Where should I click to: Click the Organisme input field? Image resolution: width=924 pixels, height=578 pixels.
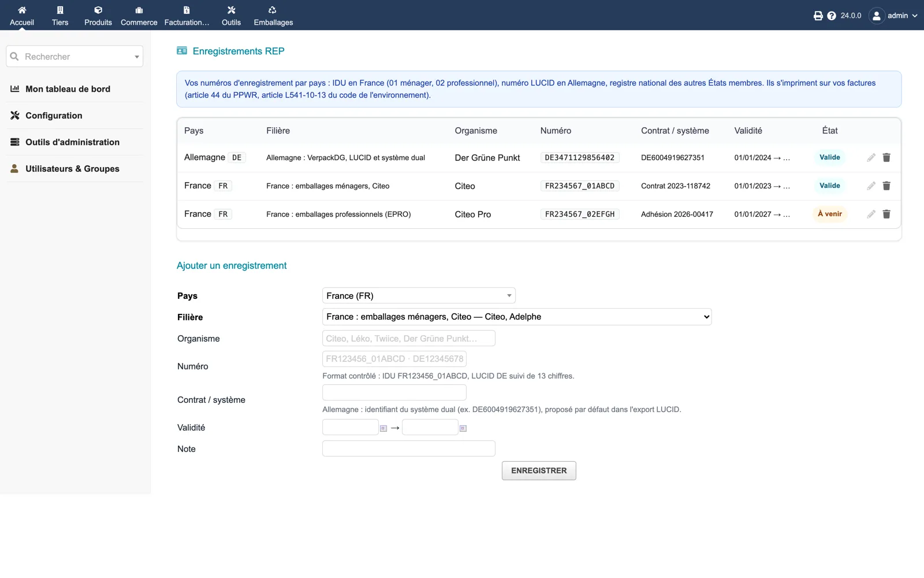click(409, 338)
